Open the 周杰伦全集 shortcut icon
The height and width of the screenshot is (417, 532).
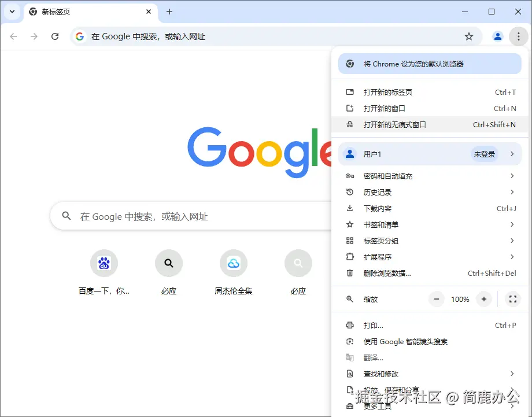[234, 263]
